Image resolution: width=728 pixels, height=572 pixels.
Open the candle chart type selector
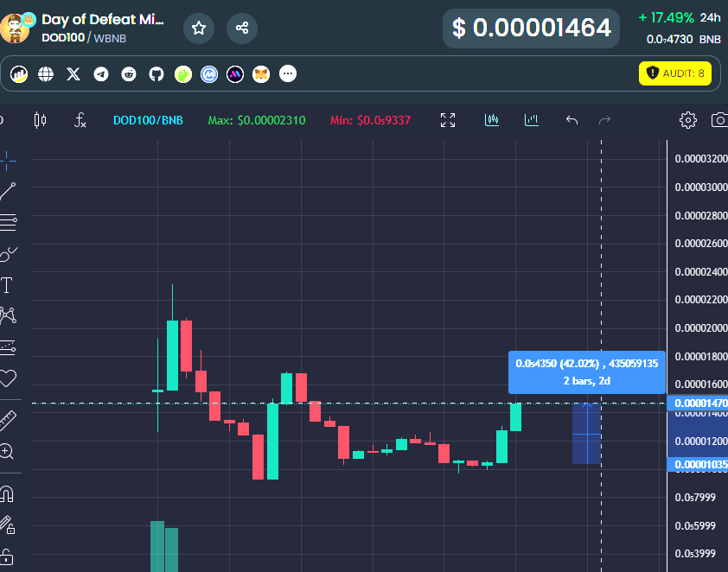39,120
